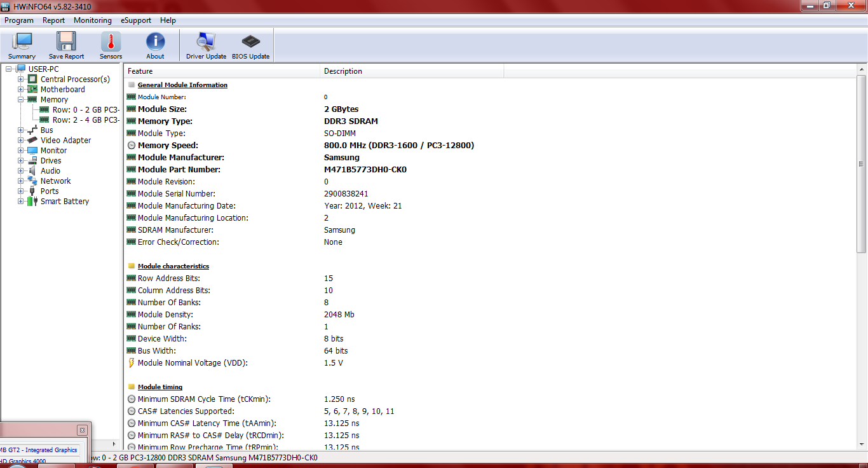Click the 'Module characteristics' heading
The image size is (868, 468).
click(173, 266)
